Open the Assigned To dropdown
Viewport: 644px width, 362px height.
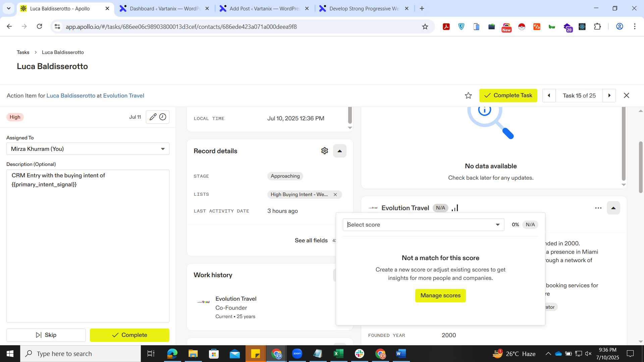pos(88,149)
